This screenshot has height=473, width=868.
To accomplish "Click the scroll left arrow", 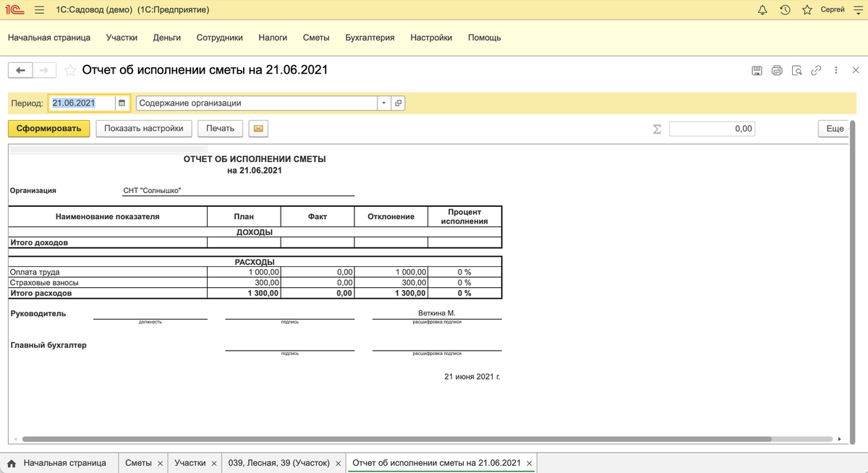I will [14, 438].
